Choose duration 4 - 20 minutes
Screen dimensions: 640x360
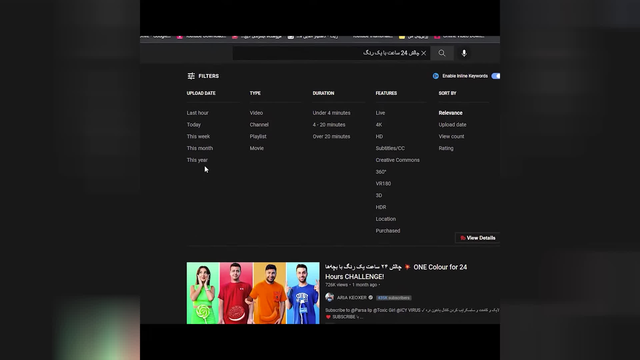pyautogui.click(x=329, y=124)
